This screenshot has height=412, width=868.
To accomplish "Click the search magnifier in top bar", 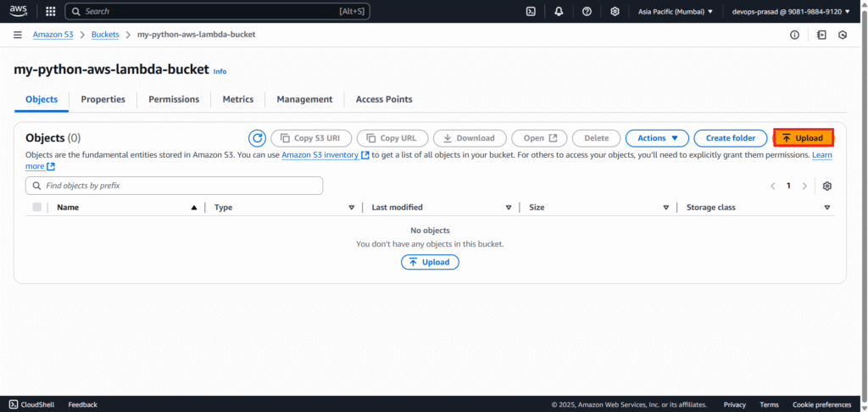I will click(x=76, y=11).
